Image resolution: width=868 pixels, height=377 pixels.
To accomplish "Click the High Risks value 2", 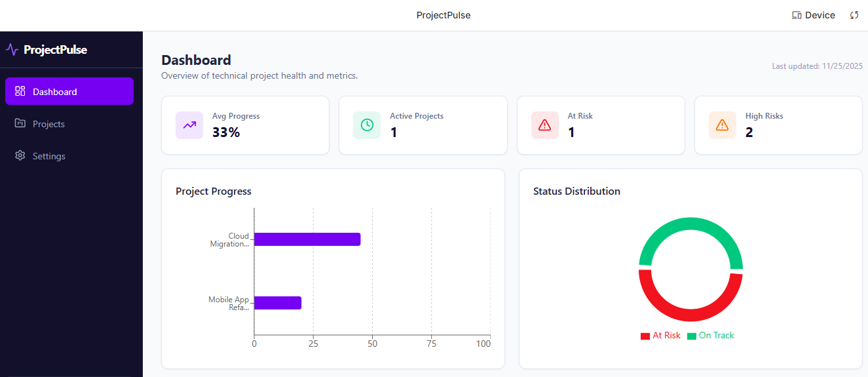I will (749, 132).
